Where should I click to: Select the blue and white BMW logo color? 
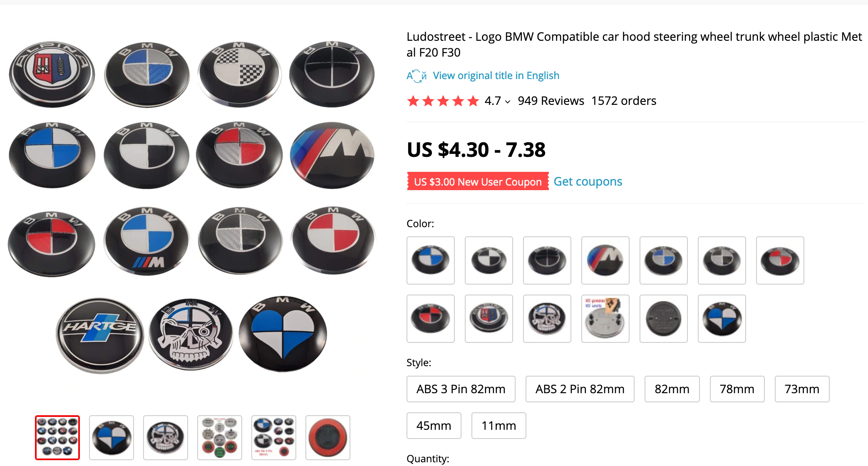point(430,260)
